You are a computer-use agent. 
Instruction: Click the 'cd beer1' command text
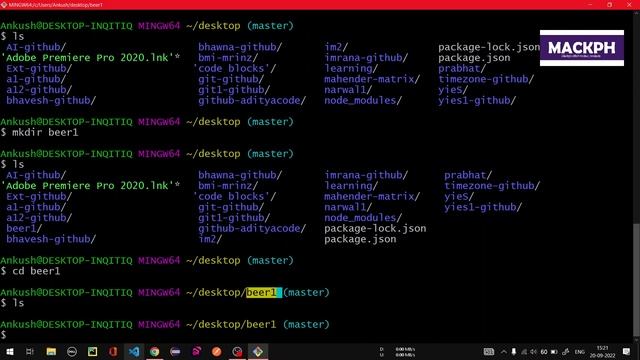pos(36,271)
